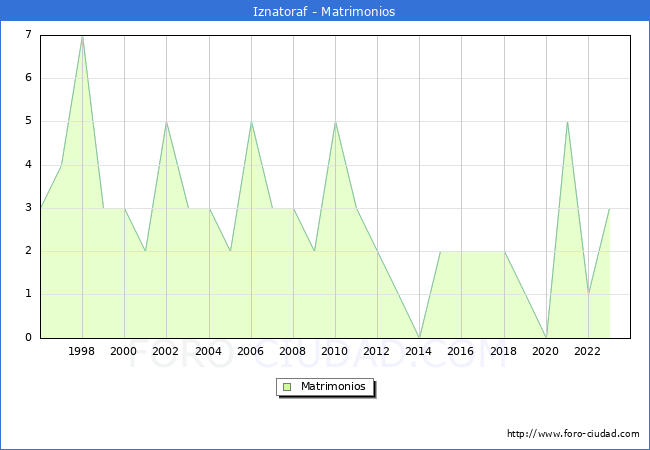Click the x-axis label 2012
The image size is (650, 450).
377,351
